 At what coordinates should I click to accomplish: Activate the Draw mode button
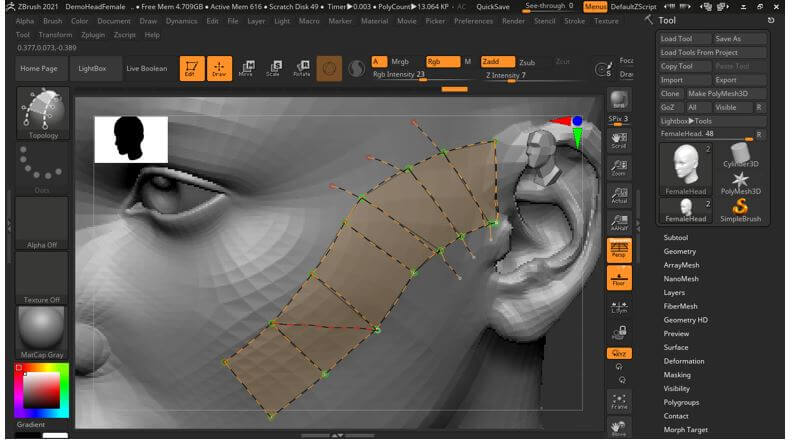point(219,68)
